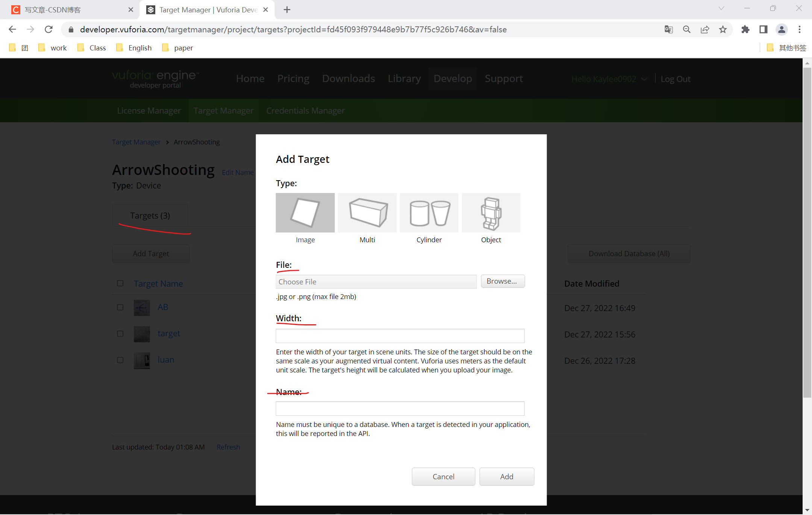Click the Edit Name link

click(238, 172)
